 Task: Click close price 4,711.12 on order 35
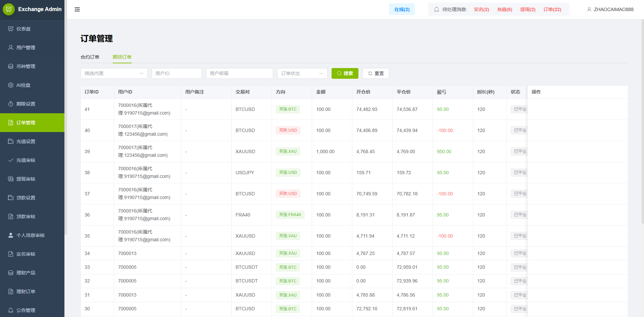point(406,236)
